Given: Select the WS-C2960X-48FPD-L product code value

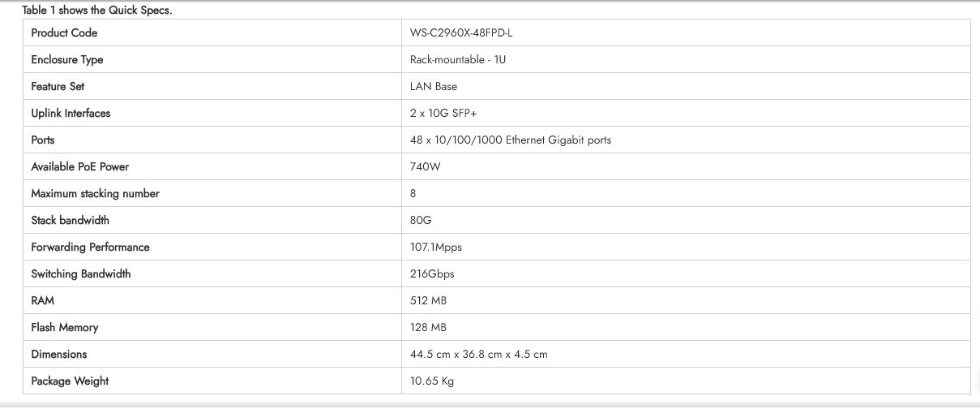Looking at the screenshot, I should tap(461, 33).
